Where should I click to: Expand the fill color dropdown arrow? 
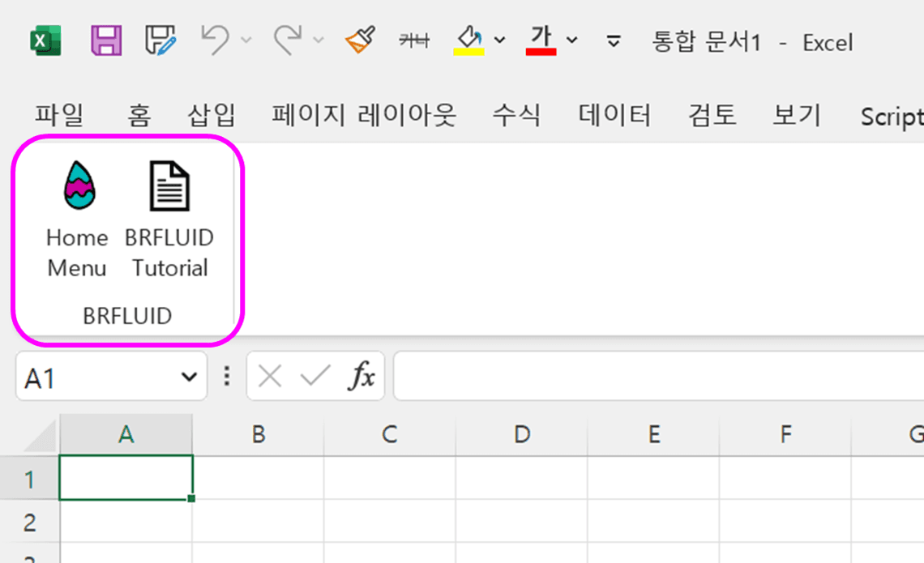tap(500, 41)
